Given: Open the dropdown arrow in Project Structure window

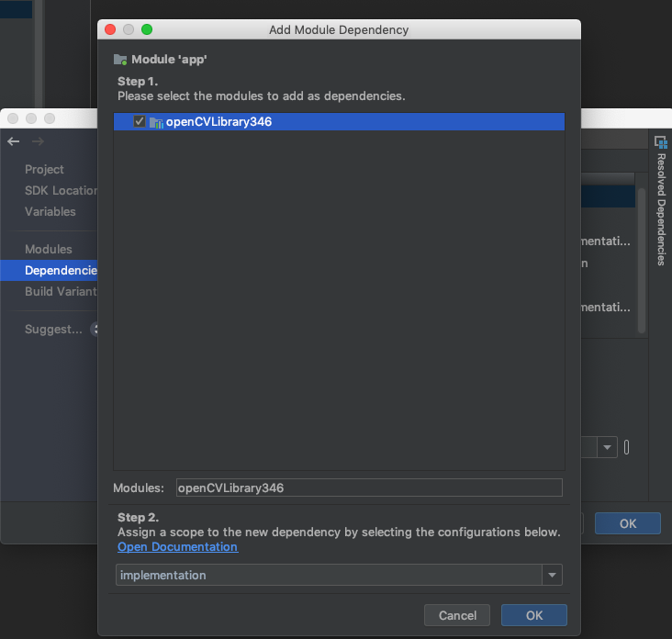Looking at the screenshot, I should [607, 447].
